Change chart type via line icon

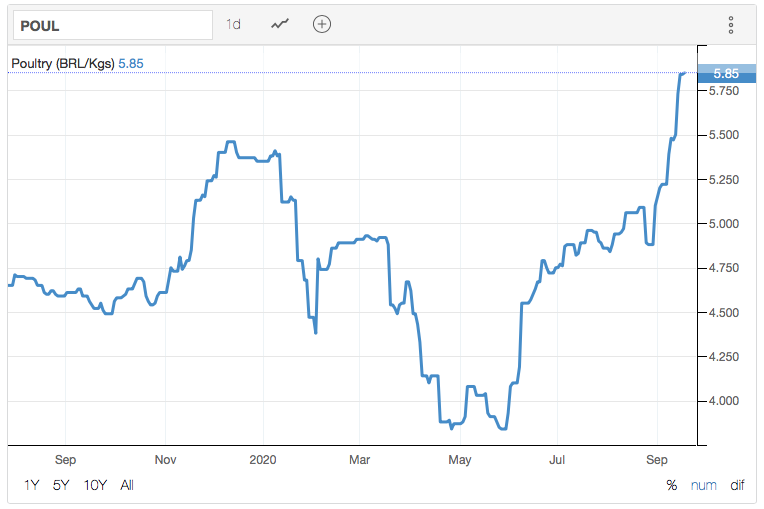(280, 24)
